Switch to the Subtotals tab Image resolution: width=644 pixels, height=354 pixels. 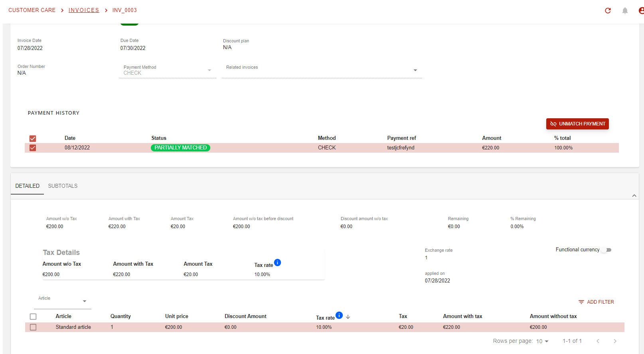(63, 186)
